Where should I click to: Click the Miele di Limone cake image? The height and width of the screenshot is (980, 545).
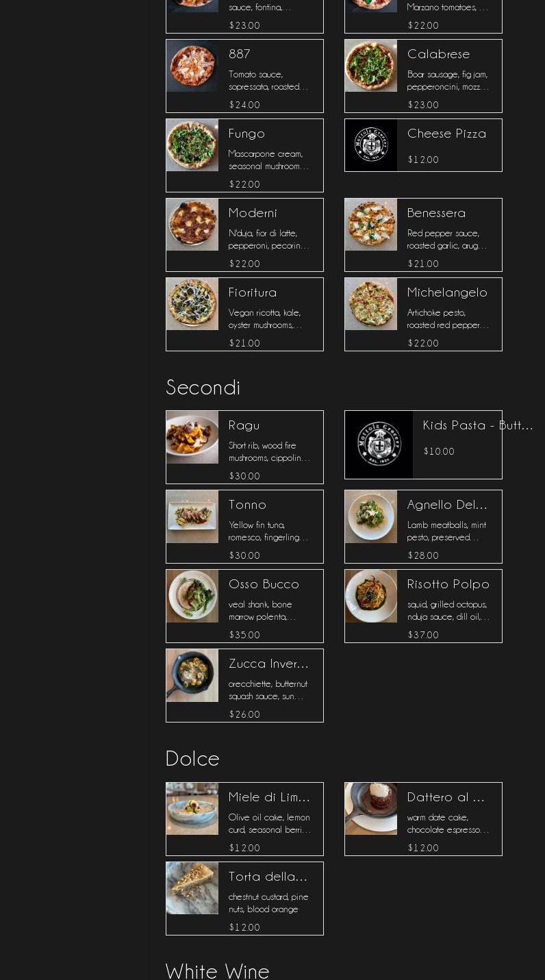click(x=192, y=809)
